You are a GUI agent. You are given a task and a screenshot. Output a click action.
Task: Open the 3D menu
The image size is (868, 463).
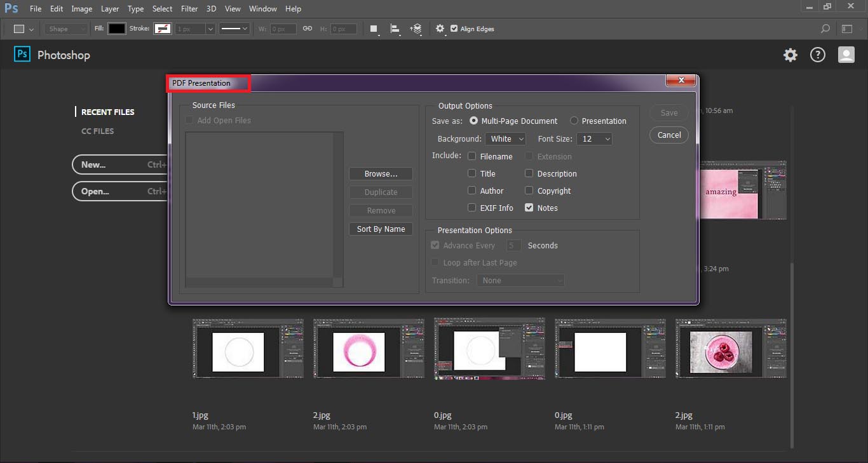pos(212,9)
